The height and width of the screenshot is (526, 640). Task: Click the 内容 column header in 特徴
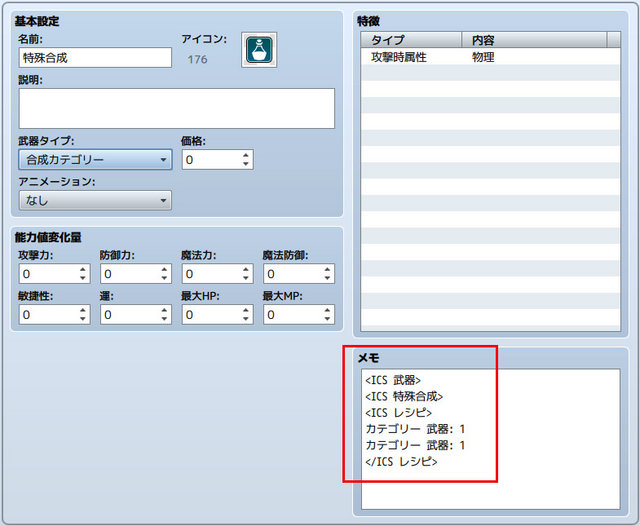pos(534,40)
